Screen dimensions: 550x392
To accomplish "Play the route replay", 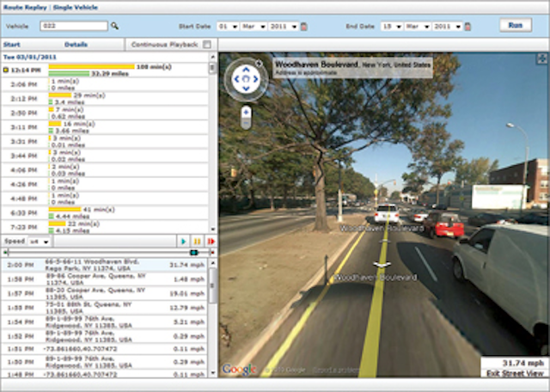I will (x=183, y=242).
